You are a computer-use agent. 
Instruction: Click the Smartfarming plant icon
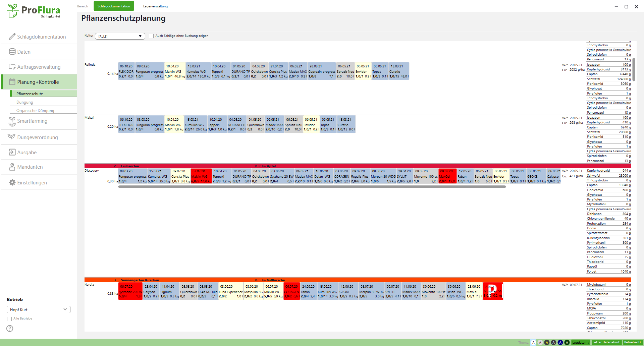[x=12, y=121]
